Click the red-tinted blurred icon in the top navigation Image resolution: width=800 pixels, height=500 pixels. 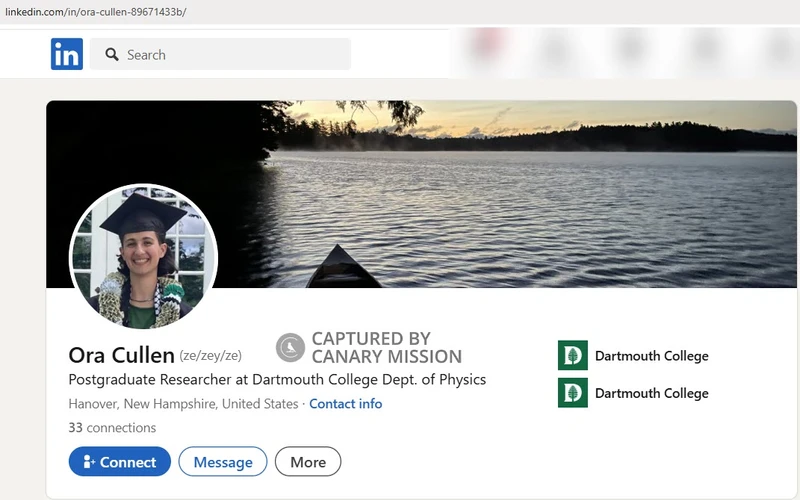click(486, 45)
